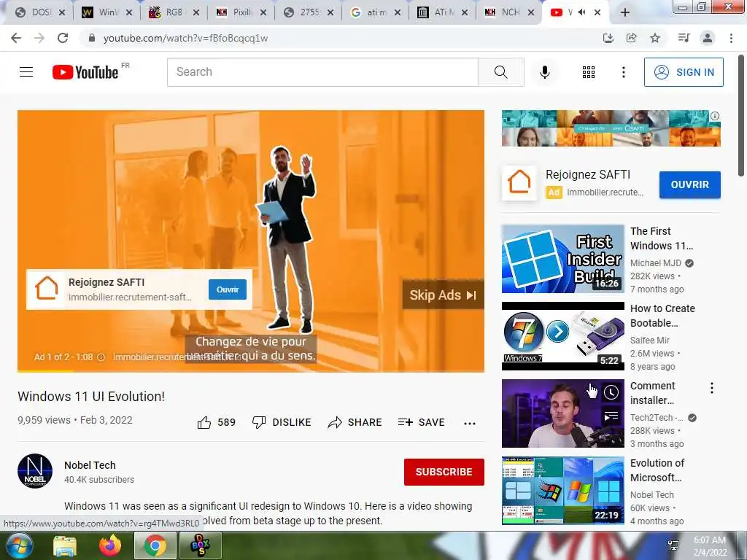Click Add to queue icon on Comment installer thumbnail
This screenshot has width=747, height=560.
[x=611, y=416]
